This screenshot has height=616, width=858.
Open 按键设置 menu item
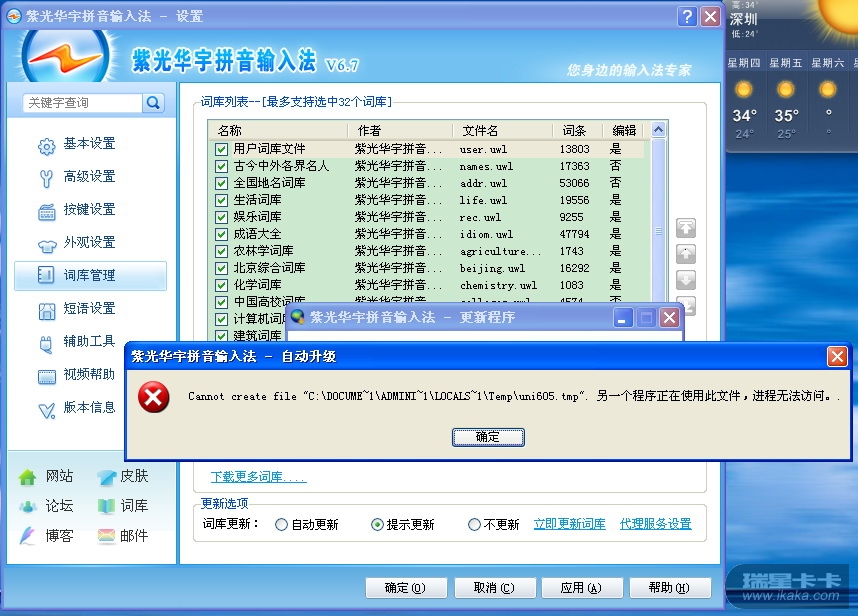click(x=89, y=210)
